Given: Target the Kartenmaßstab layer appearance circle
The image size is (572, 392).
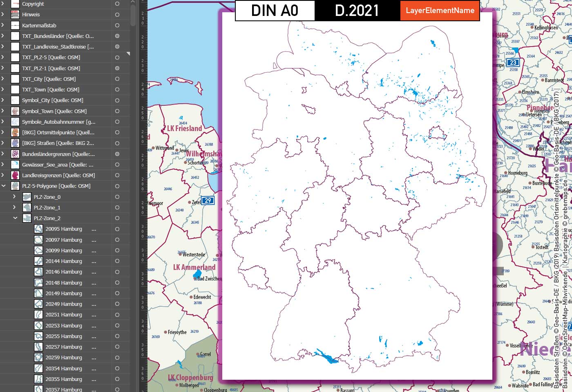Looking at the screenshot, I should (117, 25).
